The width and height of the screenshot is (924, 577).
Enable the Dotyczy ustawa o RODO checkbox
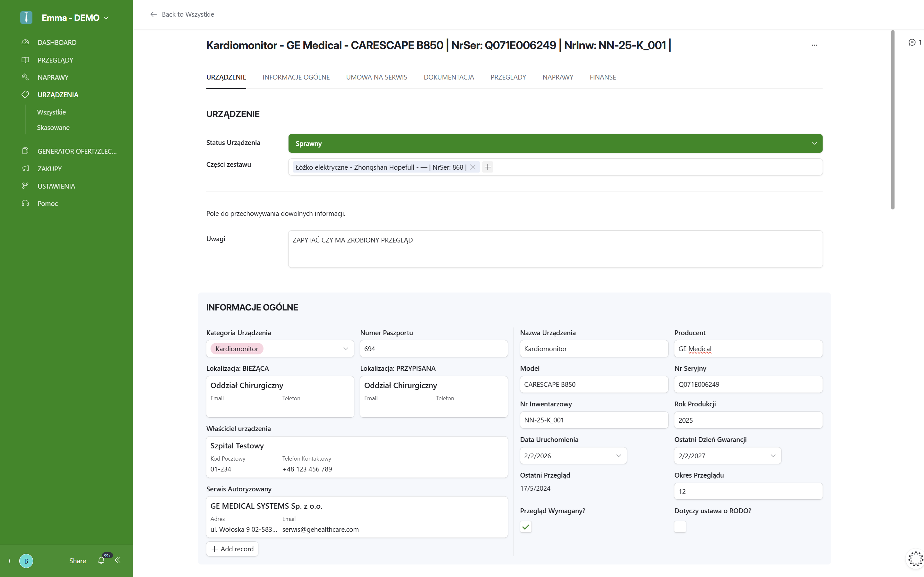pyautogui.click(x=680, y=527)
